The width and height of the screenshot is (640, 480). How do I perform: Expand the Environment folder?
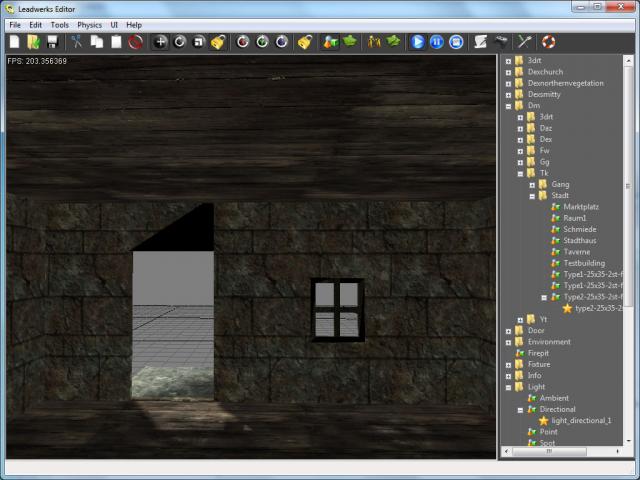508,342
